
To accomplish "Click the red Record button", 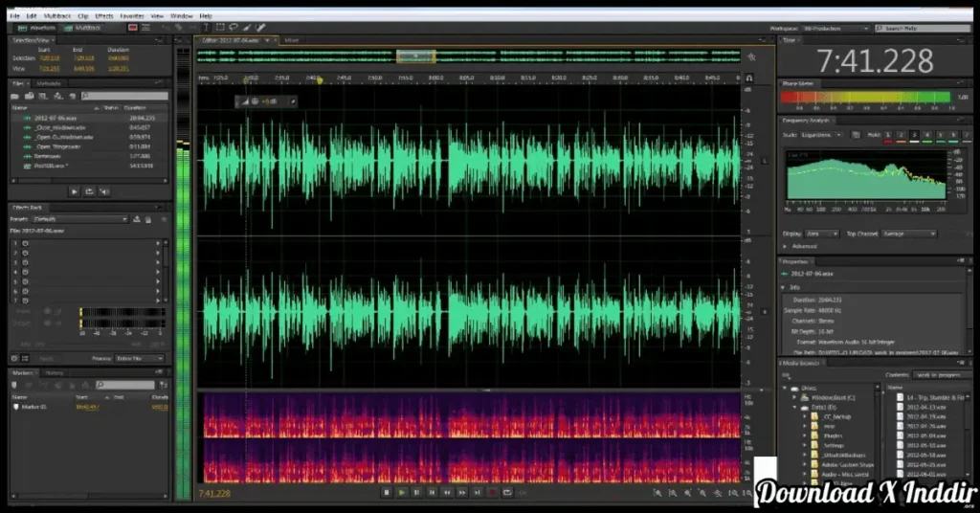I will pos(493,493).
